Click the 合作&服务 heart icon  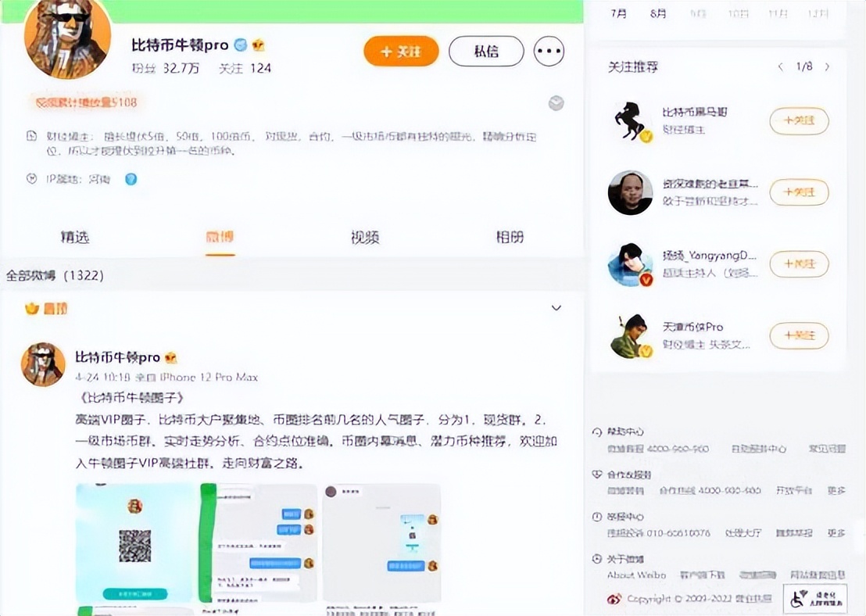596,475
